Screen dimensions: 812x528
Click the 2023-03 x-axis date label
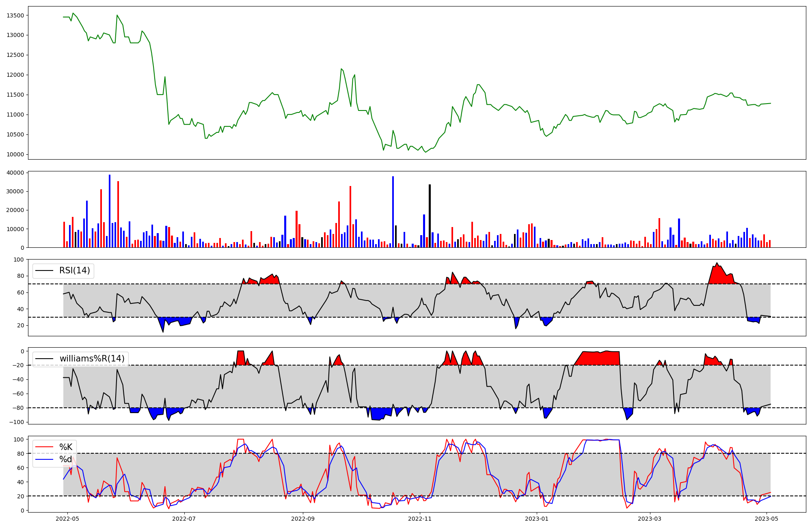pos(650,519)
